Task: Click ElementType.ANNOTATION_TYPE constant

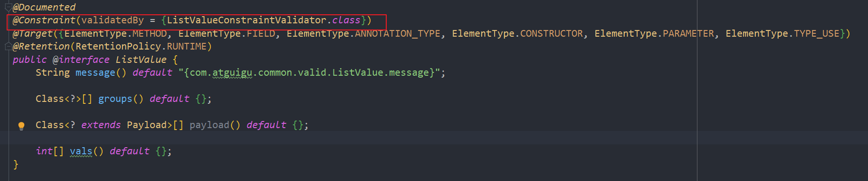Action: [363, 33]
